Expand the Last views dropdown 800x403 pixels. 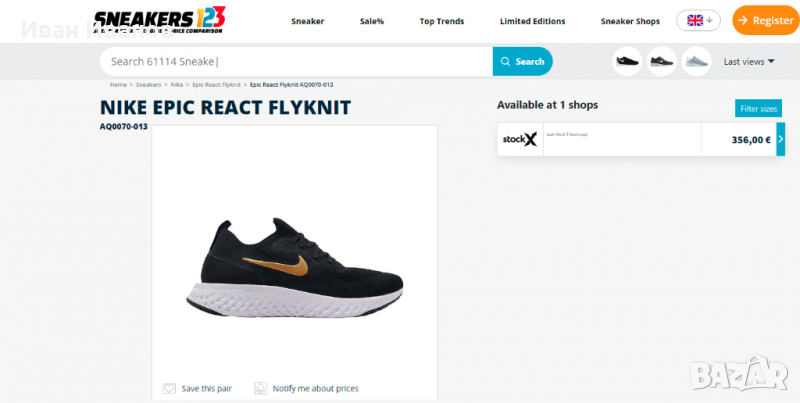749,62
